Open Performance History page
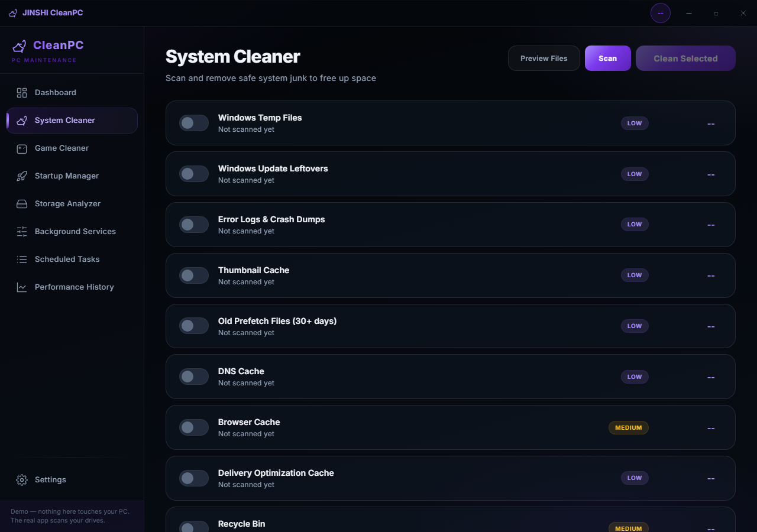 pos(72,287)
